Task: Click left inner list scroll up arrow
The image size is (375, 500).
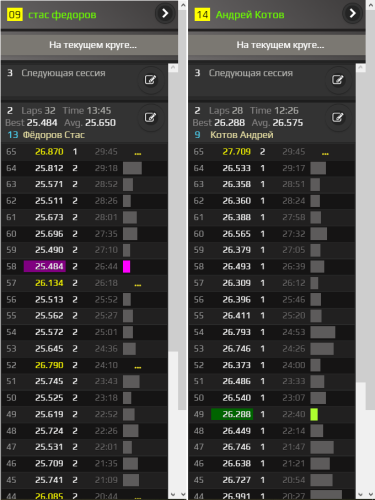Action: click(x=173, y=68)
